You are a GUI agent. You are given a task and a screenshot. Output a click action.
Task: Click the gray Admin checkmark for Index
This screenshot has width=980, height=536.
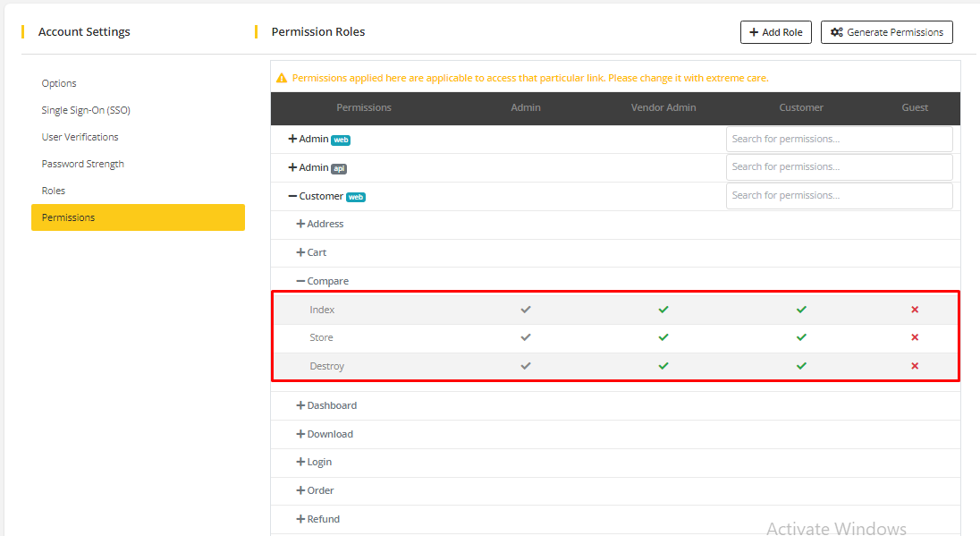pyautogui.click(x=526, y=310)
